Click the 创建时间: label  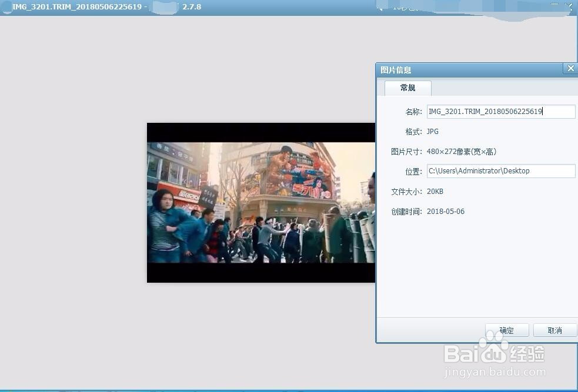(x=406, y=212)
